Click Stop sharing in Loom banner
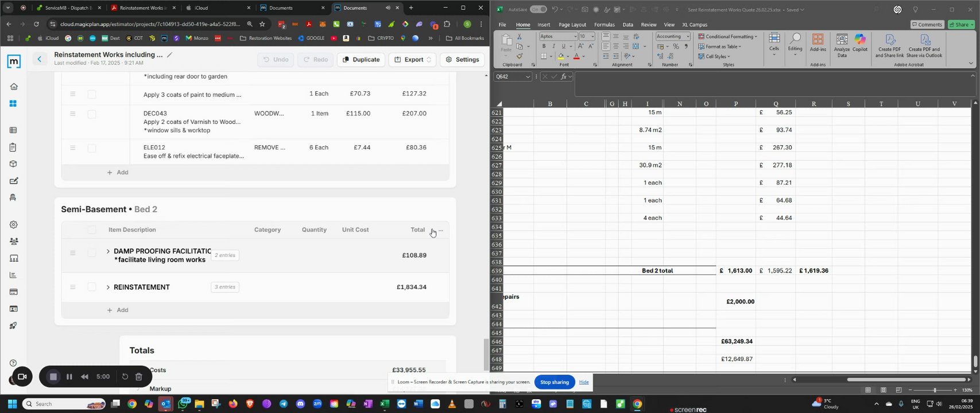Screen dimensions: 980x413 pos(555,382)
